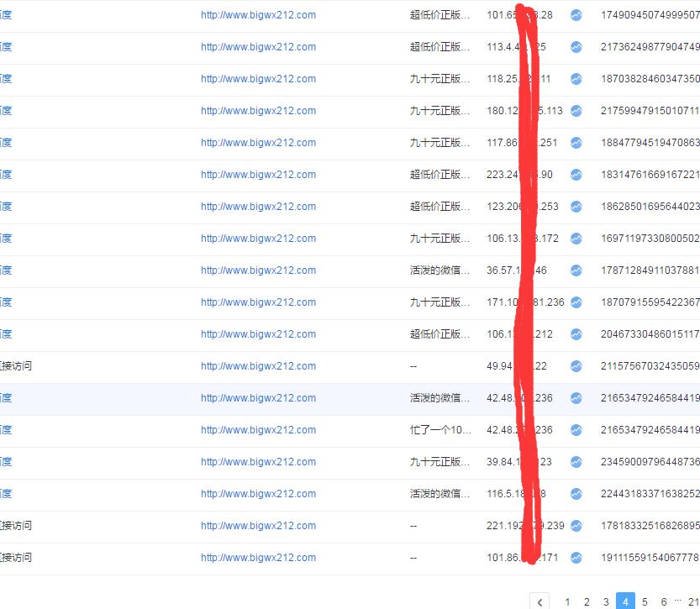Open trend icon beside IP 221.192

pyautogui.click(x=576, y=526)
